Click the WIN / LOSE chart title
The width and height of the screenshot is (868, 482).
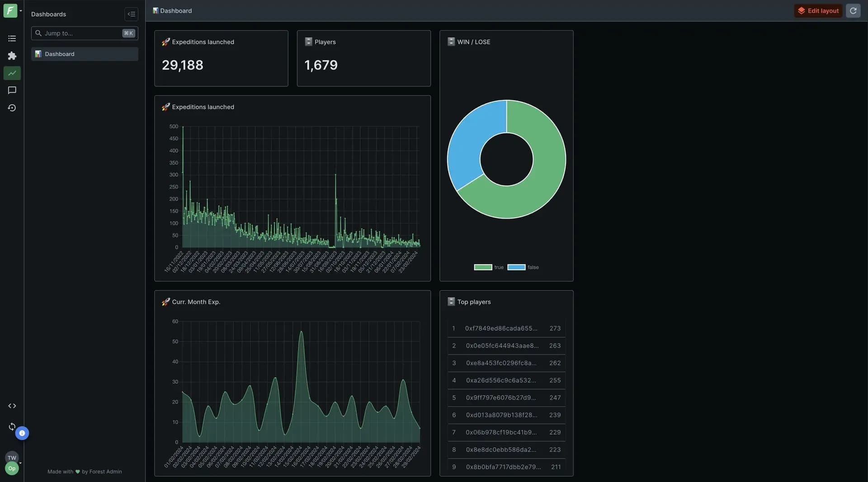tap(474, 42)
